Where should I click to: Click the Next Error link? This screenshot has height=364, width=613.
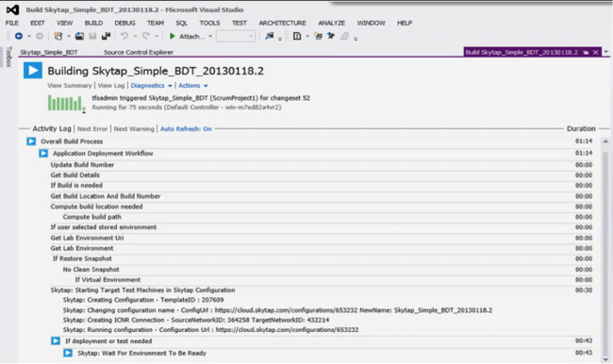(92, 128)
